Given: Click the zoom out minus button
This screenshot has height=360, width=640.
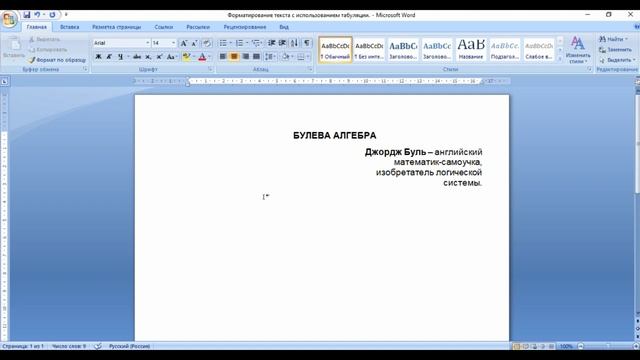Looking at the screenshot, I should point(580,346).
